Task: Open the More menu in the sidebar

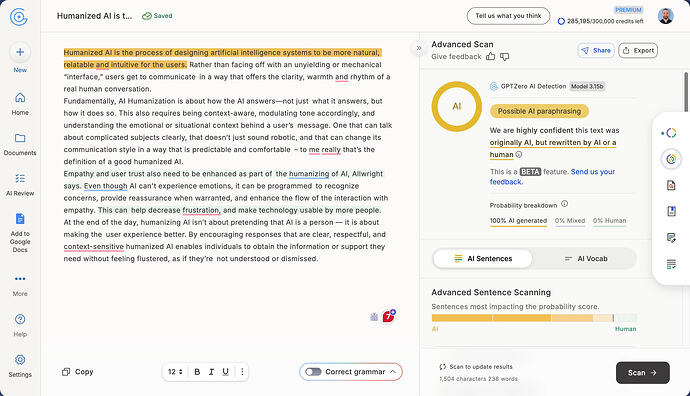Action: point(20,284)
